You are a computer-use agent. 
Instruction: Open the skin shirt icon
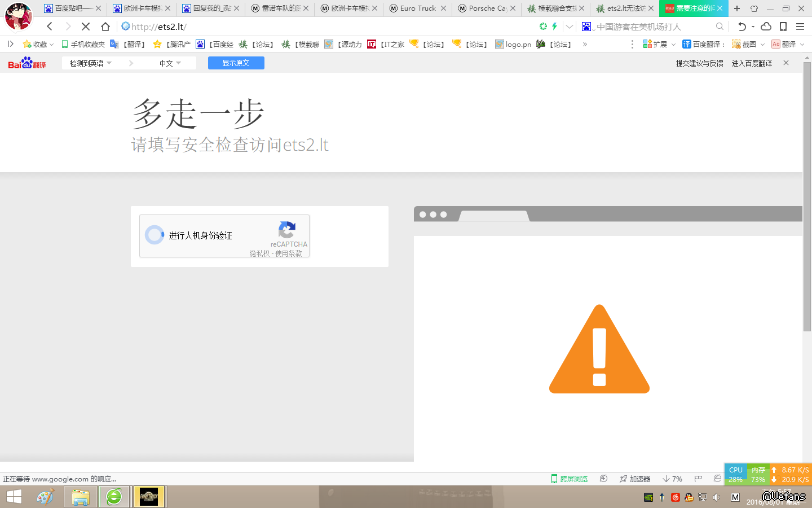tap(754, 8)
